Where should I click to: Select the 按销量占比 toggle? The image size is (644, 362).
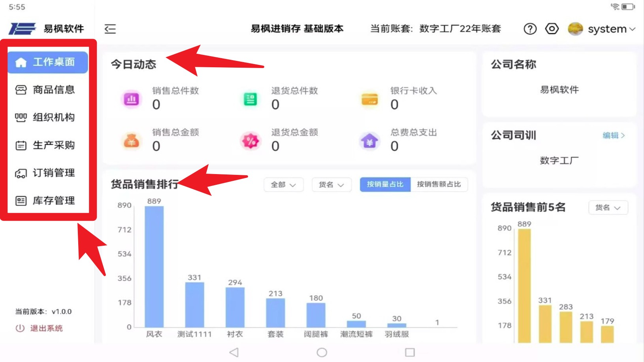coord(385,184)
